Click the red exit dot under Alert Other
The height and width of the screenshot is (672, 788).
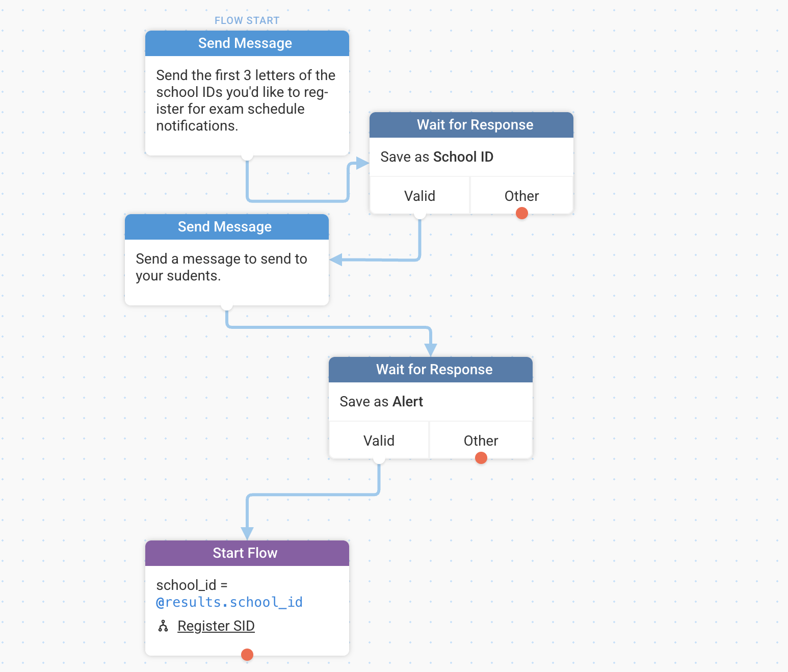(481, 458)
